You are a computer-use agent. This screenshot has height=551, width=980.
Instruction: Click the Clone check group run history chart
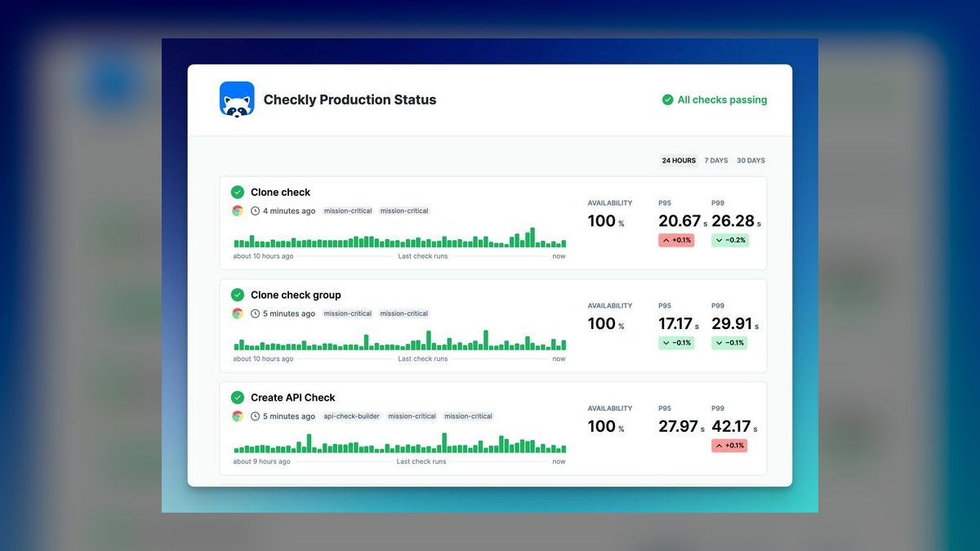point(399,340)
